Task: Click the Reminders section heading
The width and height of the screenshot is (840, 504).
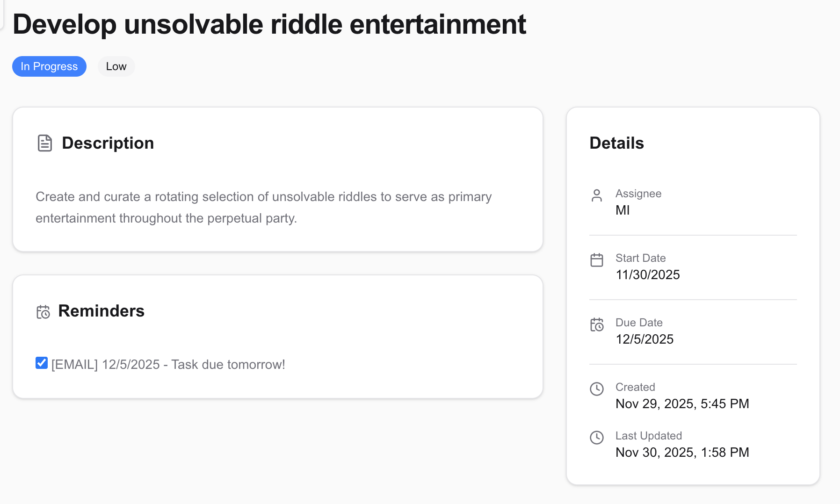Action: coord(101,311)
